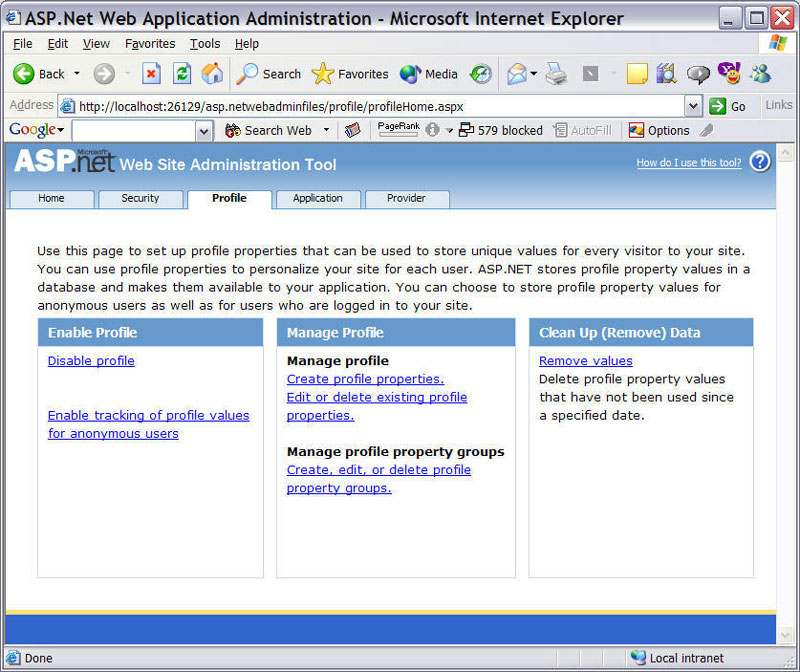Open the Windows Messenger people icon
The width and height of the screenshot is (800, 672).
click(x=760, y=74)
